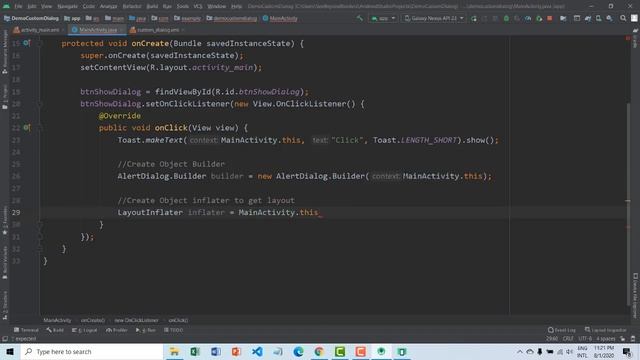Screen dimensions: 640x360
Task: Open Word from the taskbar
Action: (216, 351)
